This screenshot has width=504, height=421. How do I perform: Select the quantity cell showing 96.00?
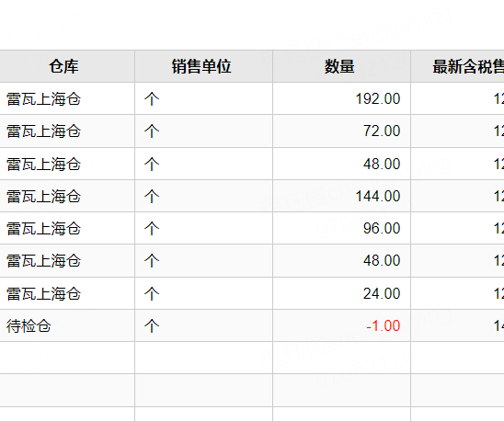click(x=342, y=228)
